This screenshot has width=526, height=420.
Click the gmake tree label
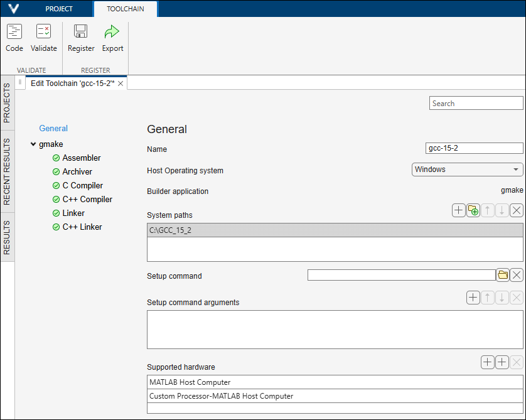(x=51, y=144)
